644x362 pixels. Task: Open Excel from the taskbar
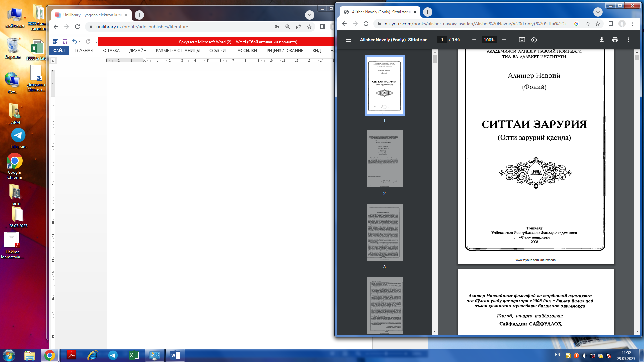[x=134, y=355]
